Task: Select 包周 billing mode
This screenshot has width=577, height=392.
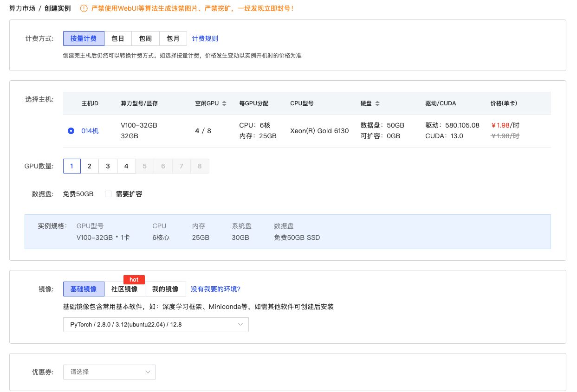Action: click(145, 39)
